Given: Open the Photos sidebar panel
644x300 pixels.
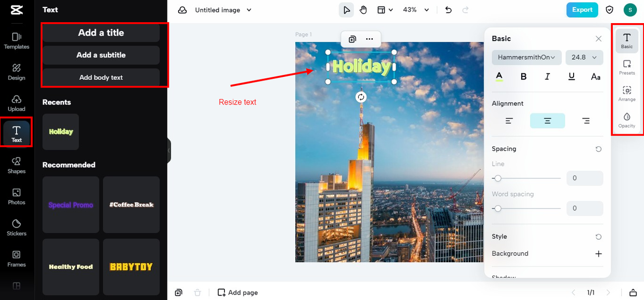Looking at the screenshot, I should (17, 196).
